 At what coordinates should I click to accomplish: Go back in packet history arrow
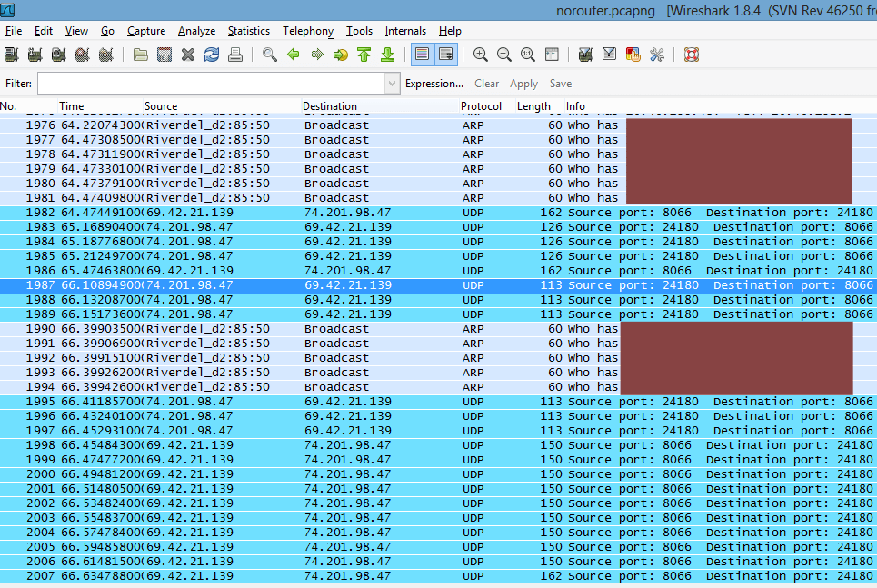293,55
